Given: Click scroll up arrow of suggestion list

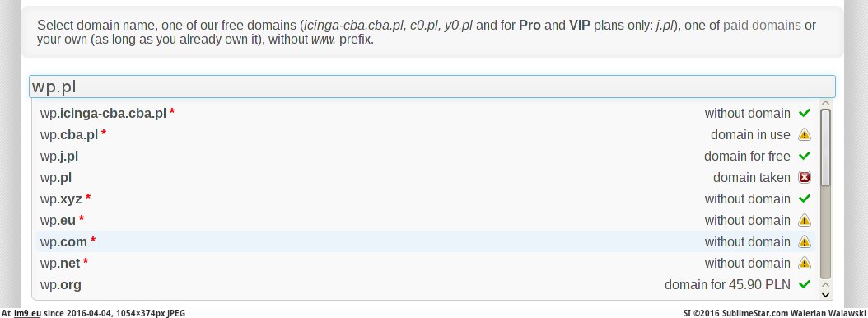Looking at the screenshot, I should (x=825, y=103).
